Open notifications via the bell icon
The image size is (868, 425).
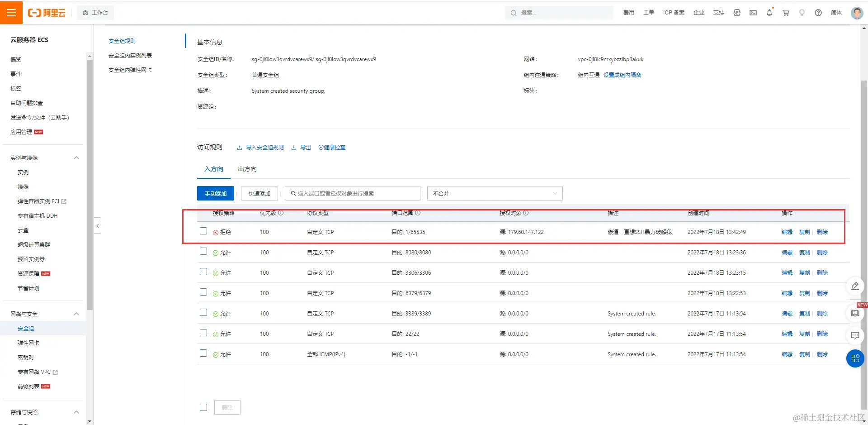[x=769, y=13]
